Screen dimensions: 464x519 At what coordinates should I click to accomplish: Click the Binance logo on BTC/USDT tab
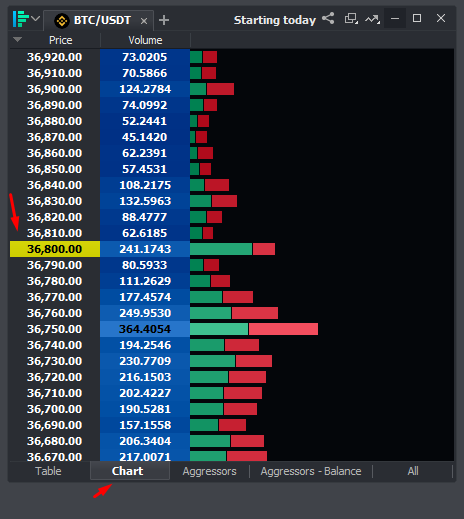[62, 21]
